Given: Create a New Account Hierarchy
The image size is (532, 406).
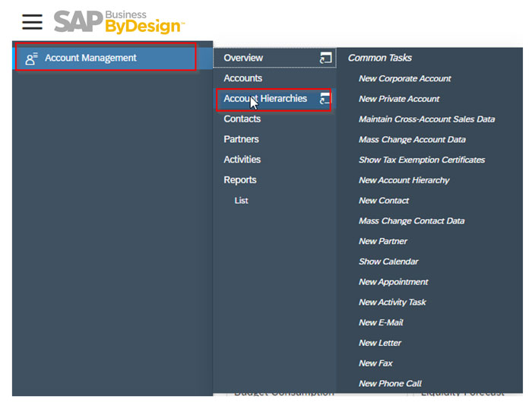Looking at the screenshot, I should coord(404,180).
